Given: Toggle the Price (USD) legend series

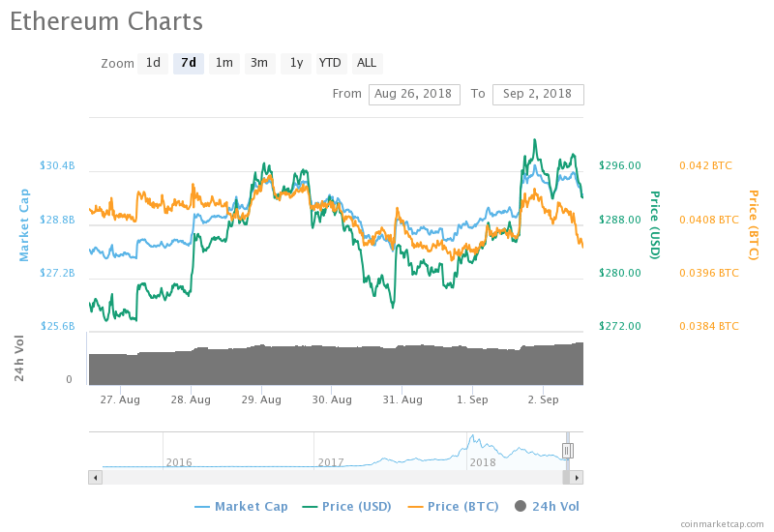Looking at the screenshot, I should click(347, 506).
